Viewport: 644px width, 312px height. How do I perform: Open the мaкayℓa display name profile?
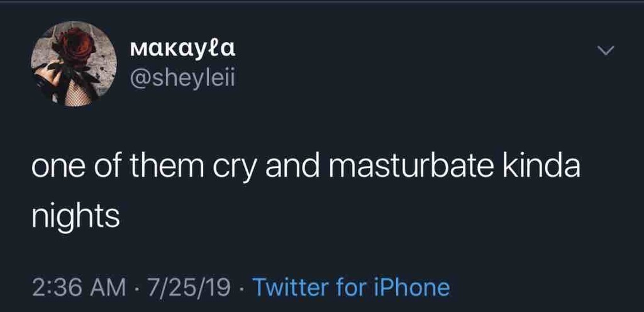pyautogui.click(x=182, y=47)
